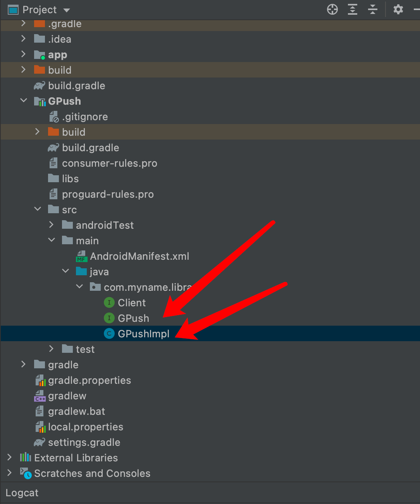Expand the top-level build folder

click(23, 70)
